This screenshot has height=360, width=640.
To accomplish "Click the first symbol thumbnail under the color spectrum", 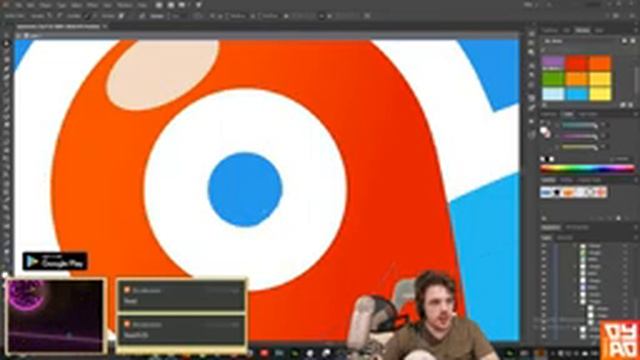I will pos(547,192).
